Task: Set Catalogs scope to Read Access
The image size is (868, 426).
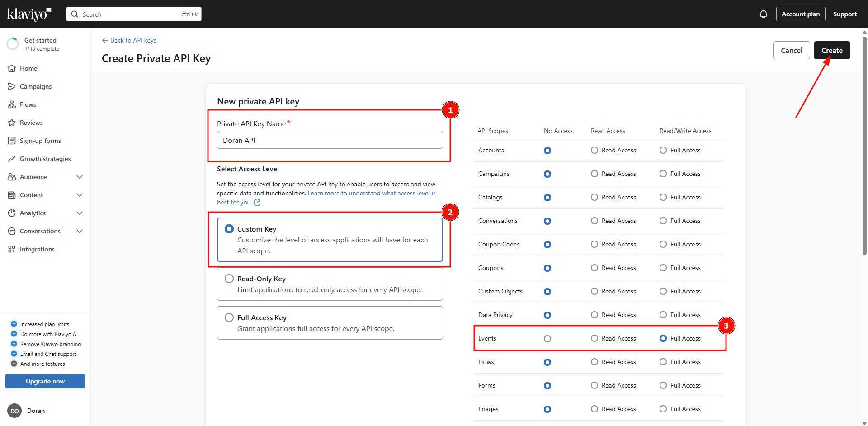Action: pos(594,197)
